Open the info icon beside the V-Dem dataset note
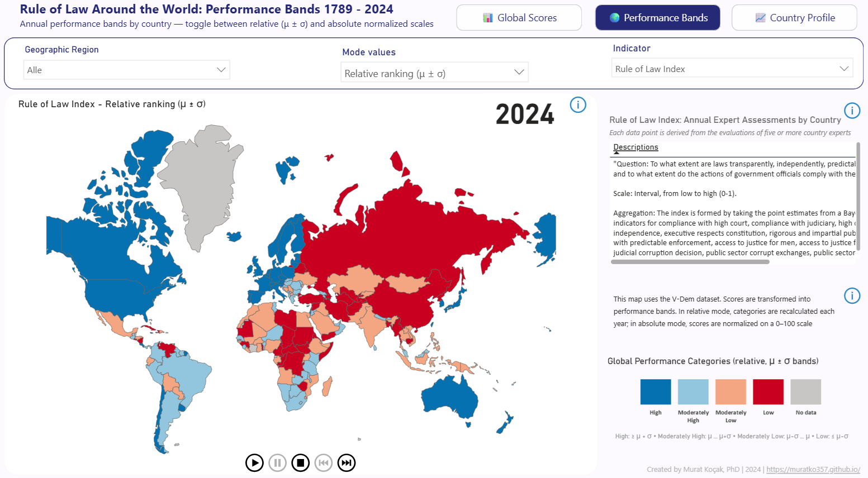 [852, 295]
